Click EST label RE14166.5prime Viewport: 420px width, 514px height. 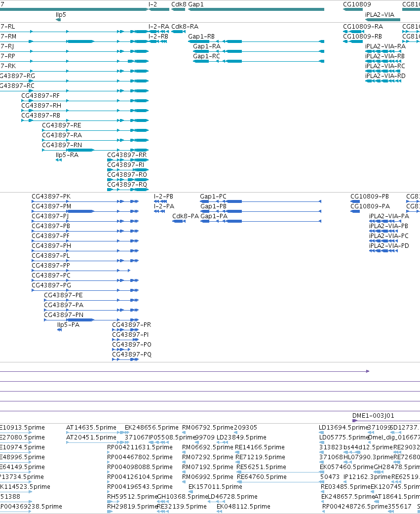[260, 447]
